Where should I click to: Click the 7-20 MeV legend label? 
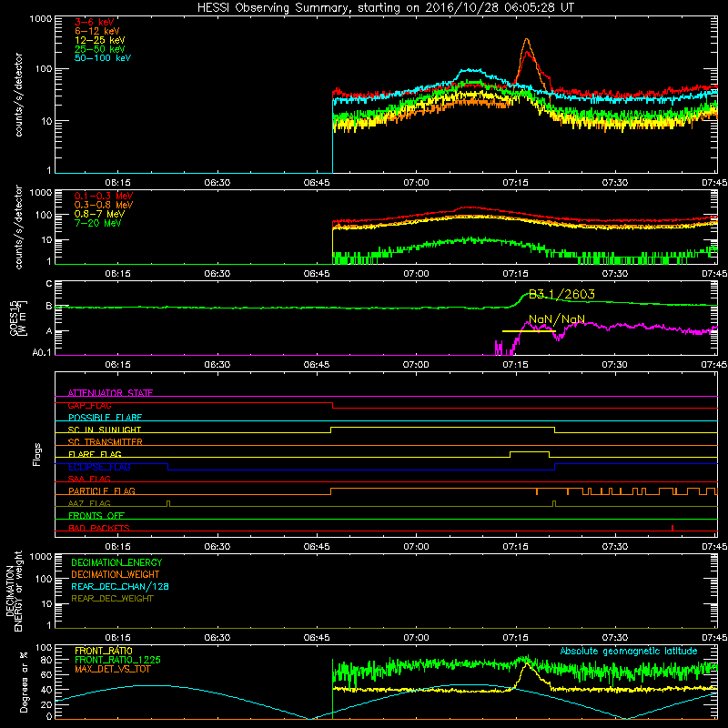[98, 223]
